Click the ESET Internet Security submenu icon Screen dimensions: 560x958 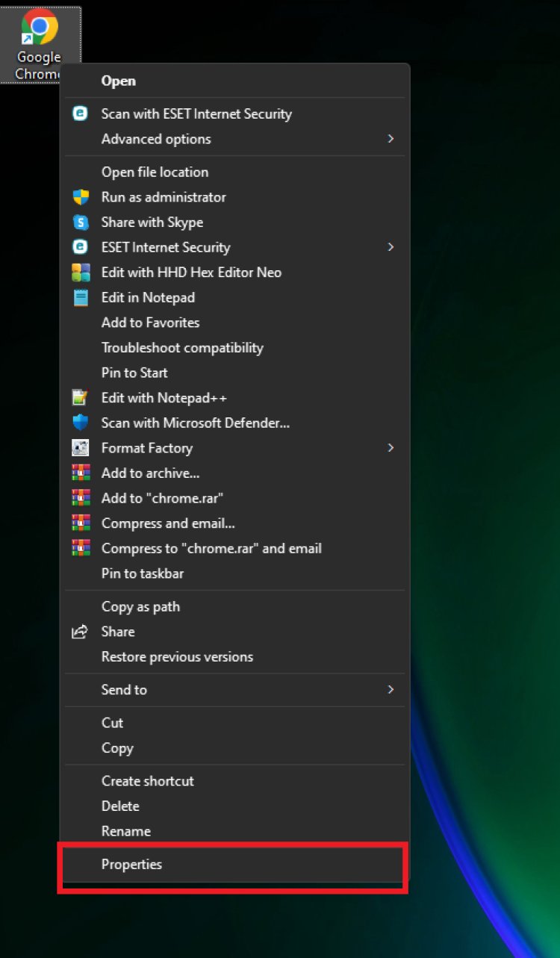tap(80, 247)
